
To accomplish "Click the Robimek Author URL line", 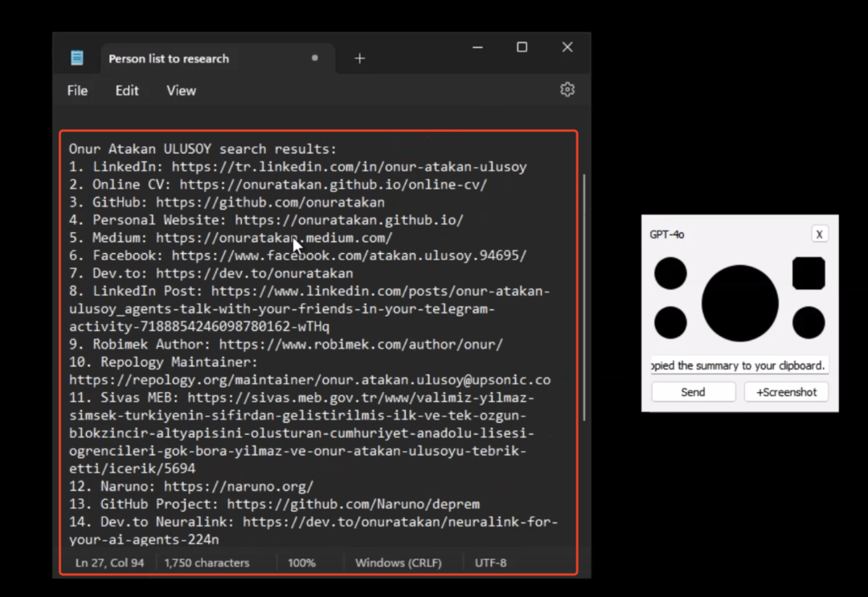I will pyautogui.click(x=286, y=344).
